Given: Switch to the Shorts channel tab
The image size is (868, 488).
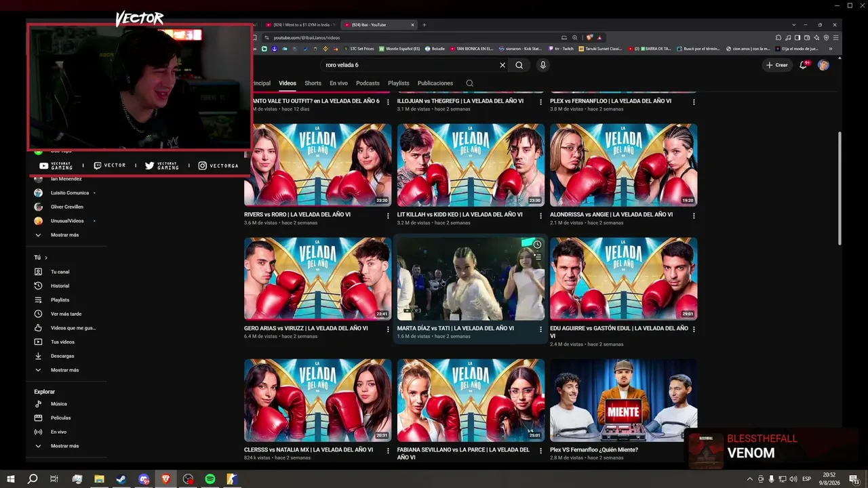Looking at the screenshot, I should [x=313, y=83].
